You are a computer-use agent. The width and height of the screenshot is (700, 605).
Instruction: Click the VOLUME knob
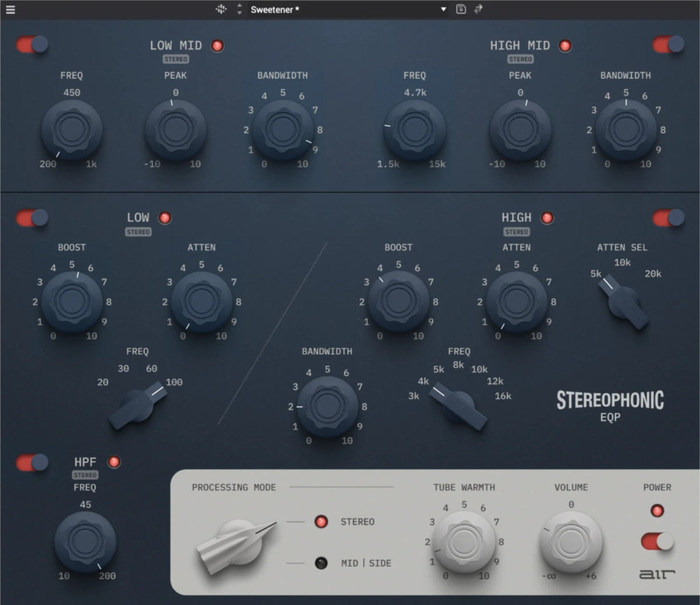click(x=571, y=541)
